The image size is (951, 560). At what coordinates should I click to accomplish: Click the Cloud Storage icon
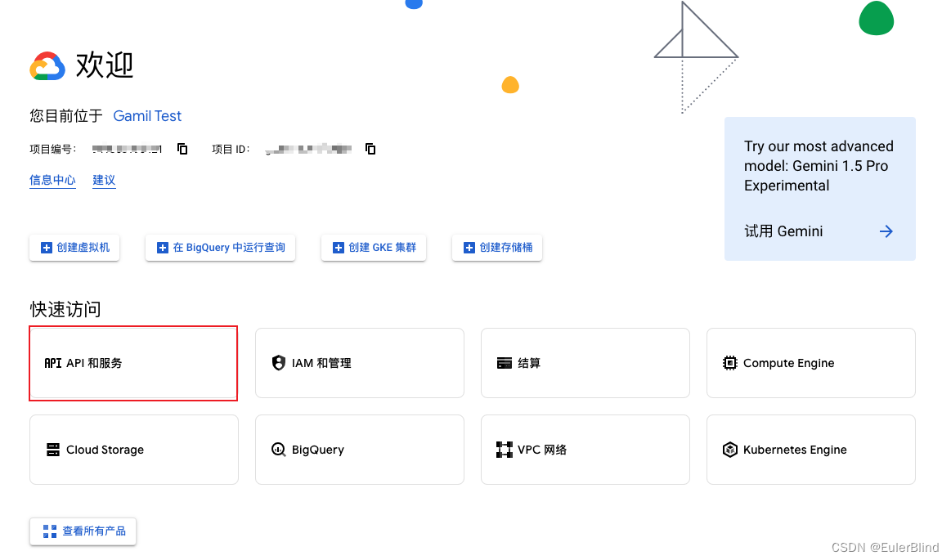click(x=53, y=450)
